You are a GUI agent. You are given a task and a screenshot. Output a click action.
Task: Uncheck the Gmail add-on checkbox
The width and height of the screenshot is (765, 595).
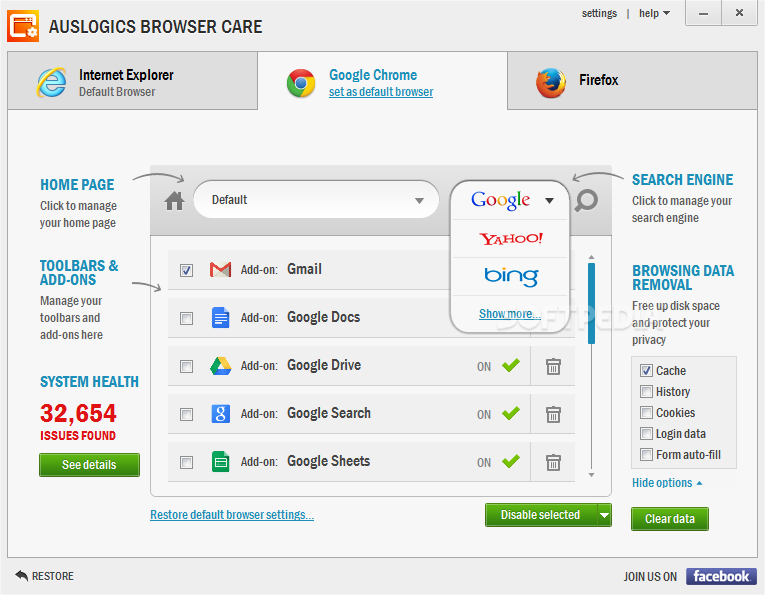186,270
